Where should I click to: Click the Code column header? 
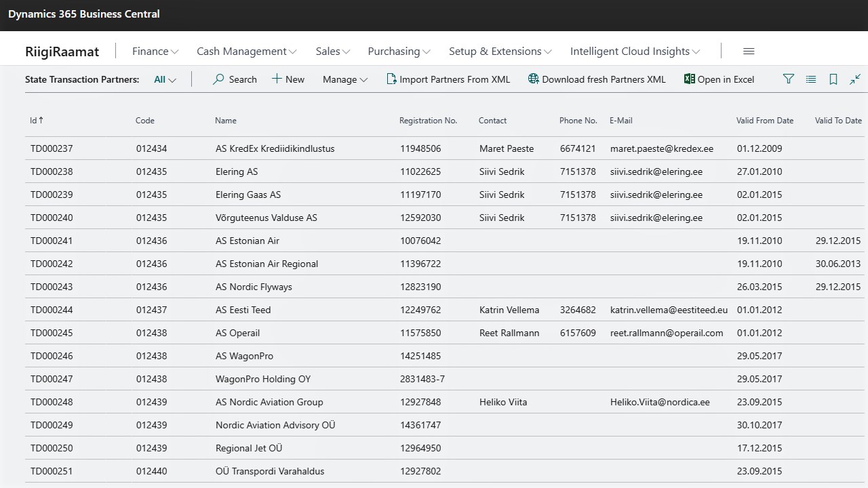145,121
